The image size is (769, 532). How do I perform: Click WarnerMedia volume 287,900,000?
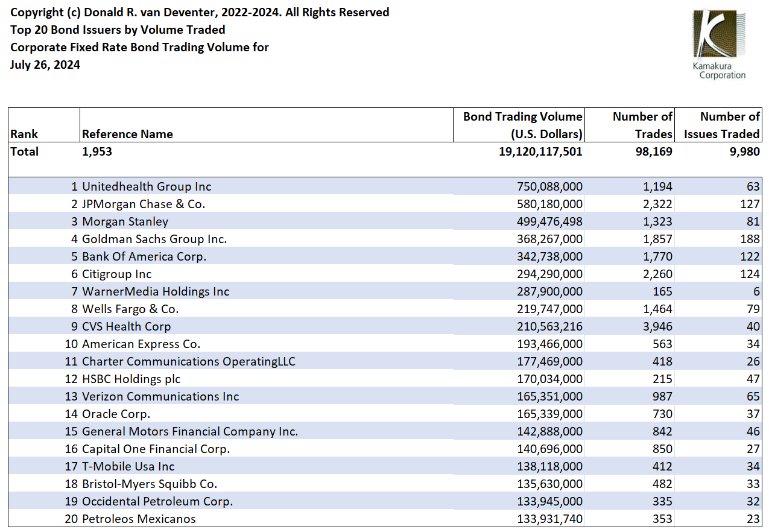pyautogui.click(x=550, y=291)
